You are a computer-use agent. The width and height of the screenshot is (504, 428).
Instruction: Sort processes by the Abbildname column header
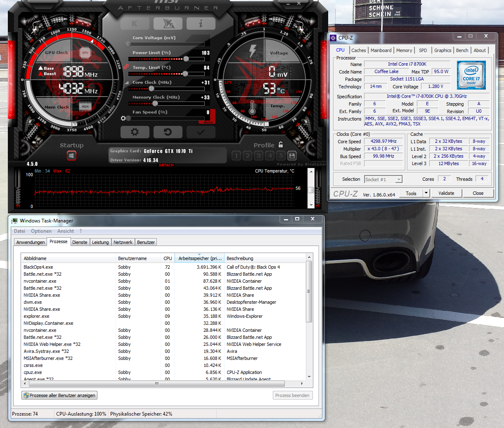[69, 258]
